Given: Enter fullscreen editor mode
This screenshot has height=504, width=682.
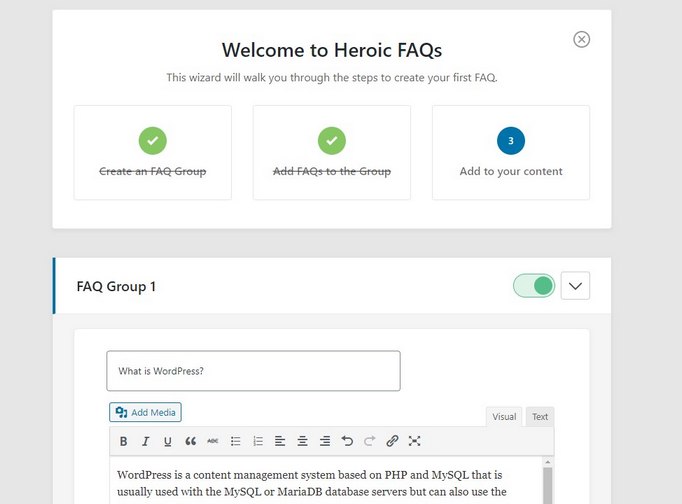Looking at the screenshot, I should [415, 441].
